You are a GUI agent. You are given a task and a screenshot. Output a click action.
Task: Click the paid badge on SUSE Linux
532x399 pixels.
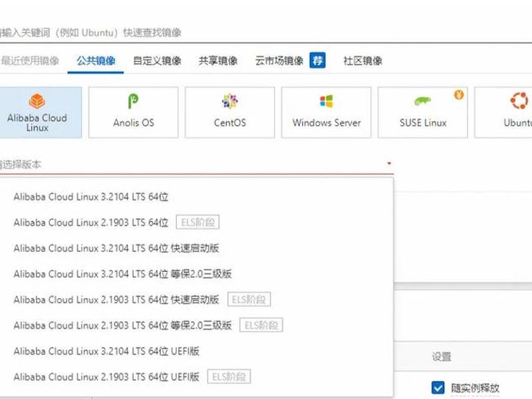tap(459, 95)
